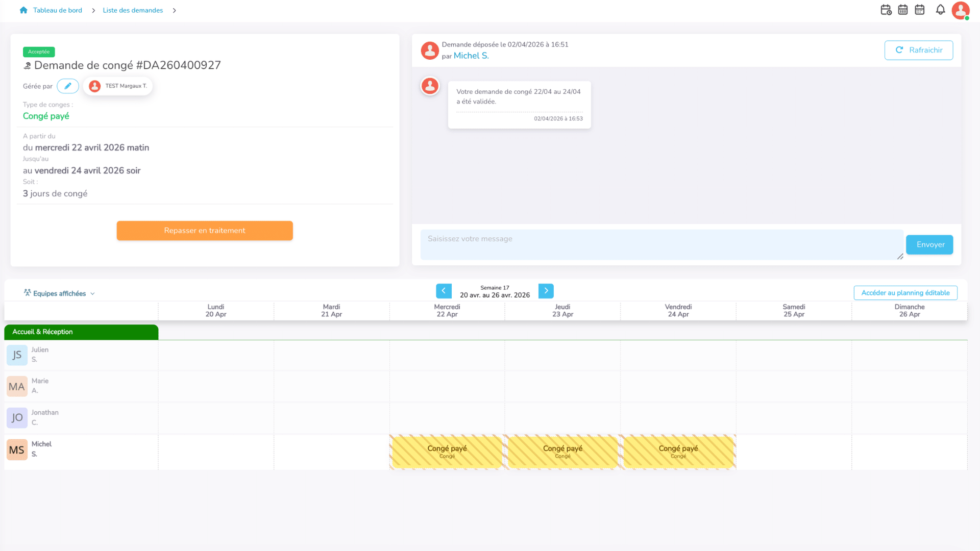
Task: Click the Acceptée status badge
Action: point(39,52)
